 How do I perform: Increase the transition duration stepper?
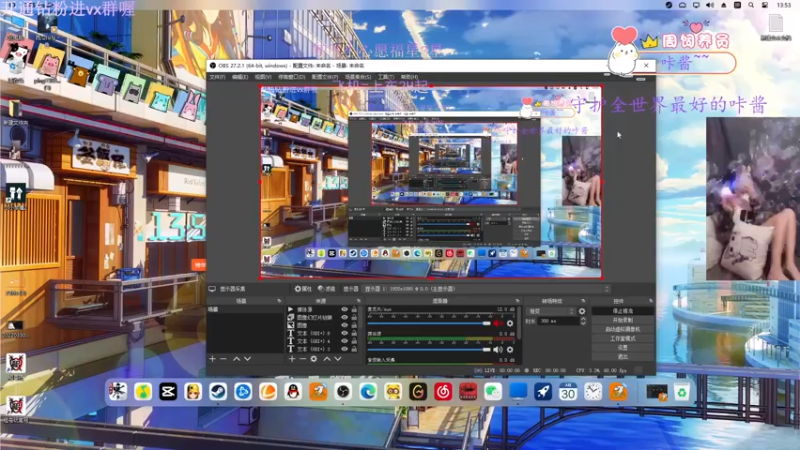583,319
